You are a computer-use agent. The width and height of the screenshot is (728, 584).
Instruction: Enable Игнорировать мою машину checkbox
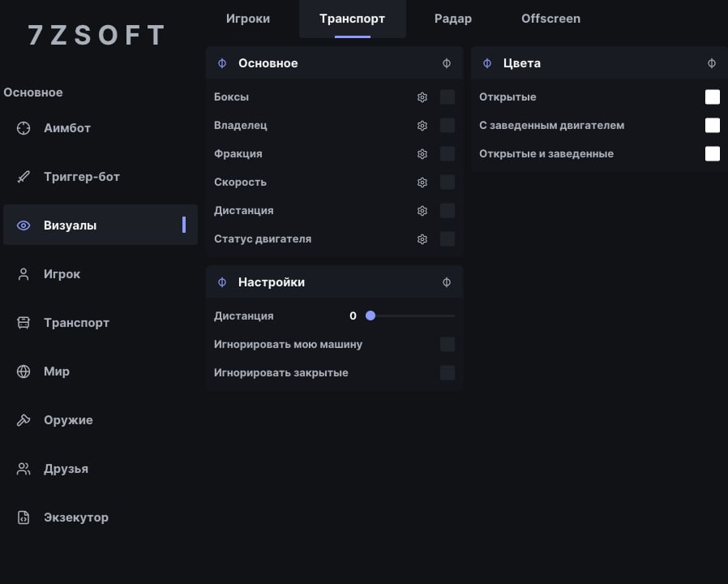[x=448, y=344]
